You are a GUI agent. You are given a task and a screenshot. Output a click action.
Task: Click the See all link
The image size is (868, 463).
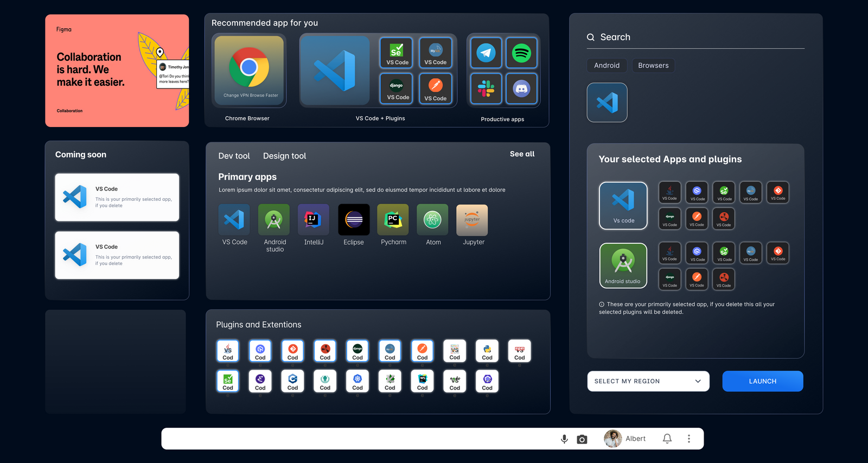click(522, 154)
